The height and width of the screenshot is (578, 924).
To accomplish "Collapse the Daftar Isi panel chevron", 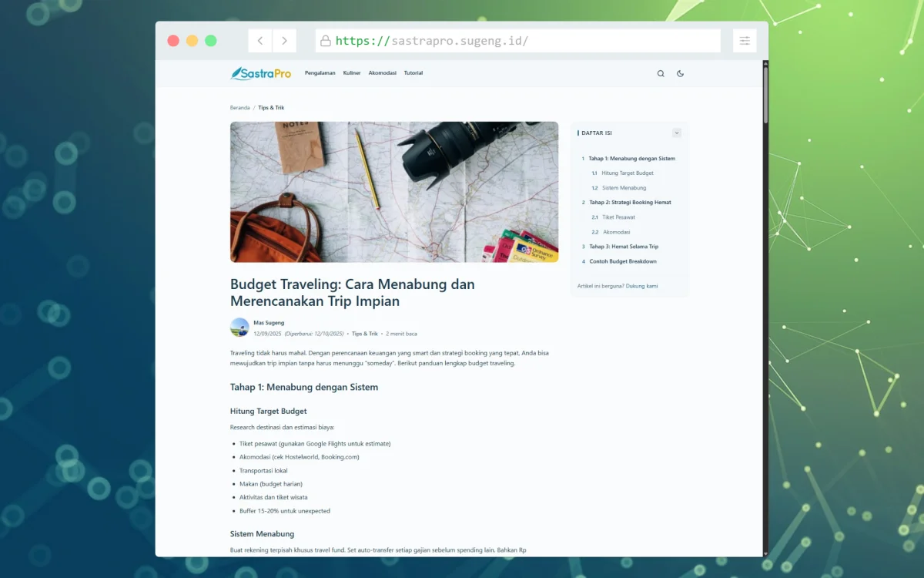I will (x=677, y=133).
